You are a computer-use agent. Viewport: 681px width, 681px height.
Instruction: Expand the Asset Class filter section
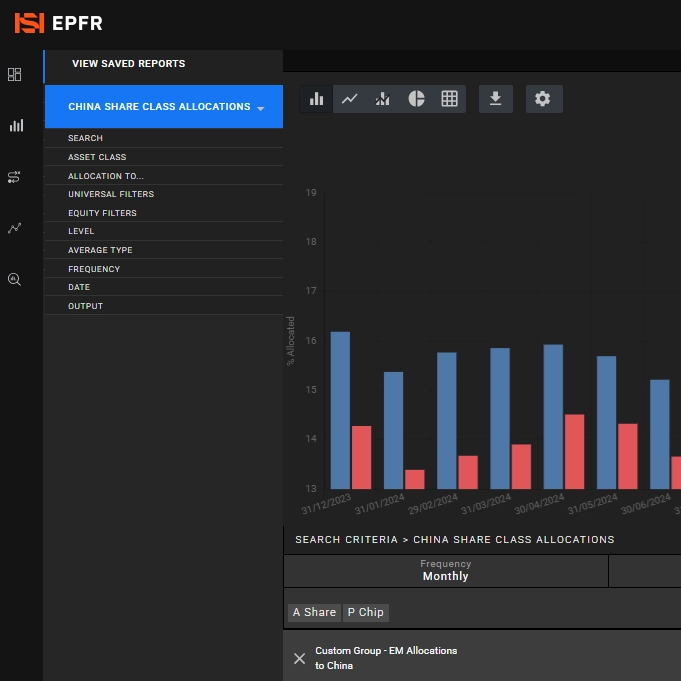point(97,157)
